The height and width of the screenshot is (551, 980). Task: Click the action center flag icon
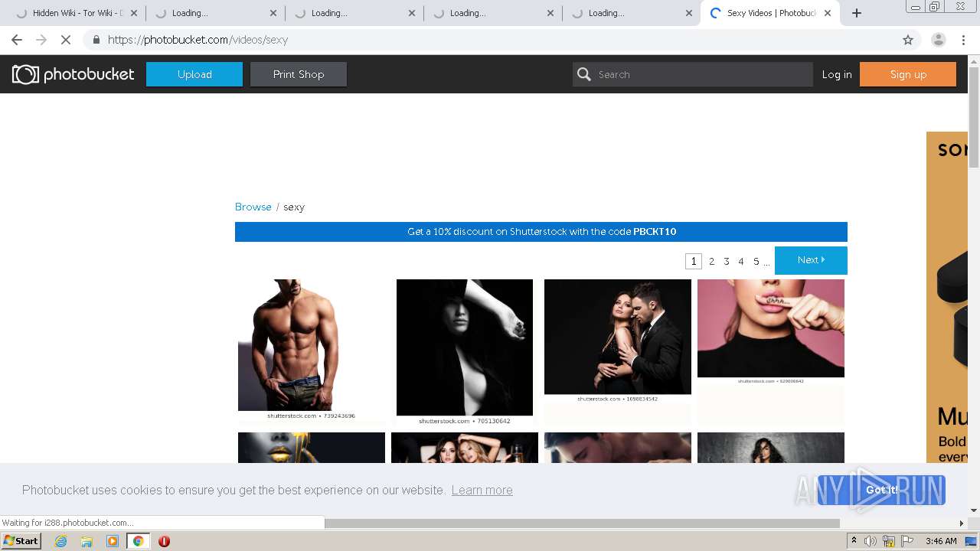pyautogui.click(x=906, y=541)
